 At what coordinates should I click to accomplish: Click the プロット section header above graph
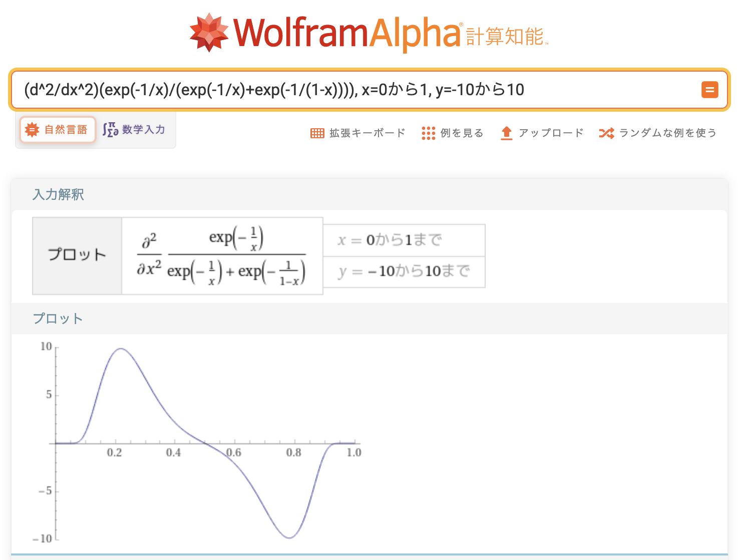tap(58, 319)
